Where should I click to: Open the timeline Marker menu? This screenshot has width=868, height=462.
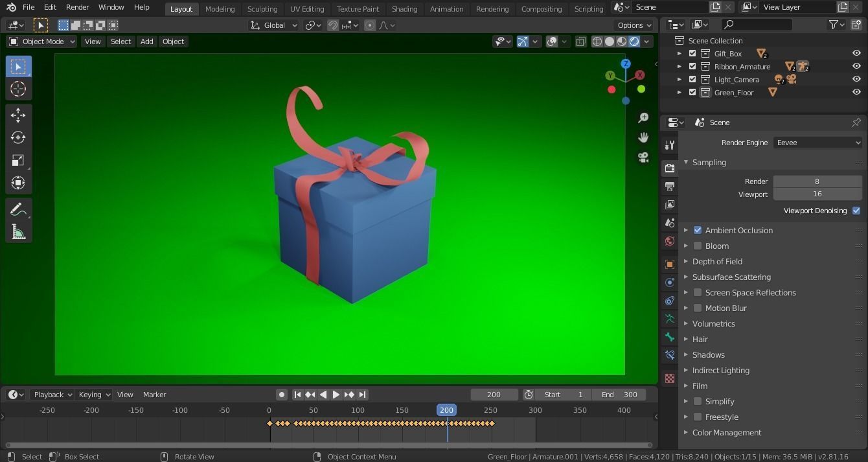pos(154,395)
